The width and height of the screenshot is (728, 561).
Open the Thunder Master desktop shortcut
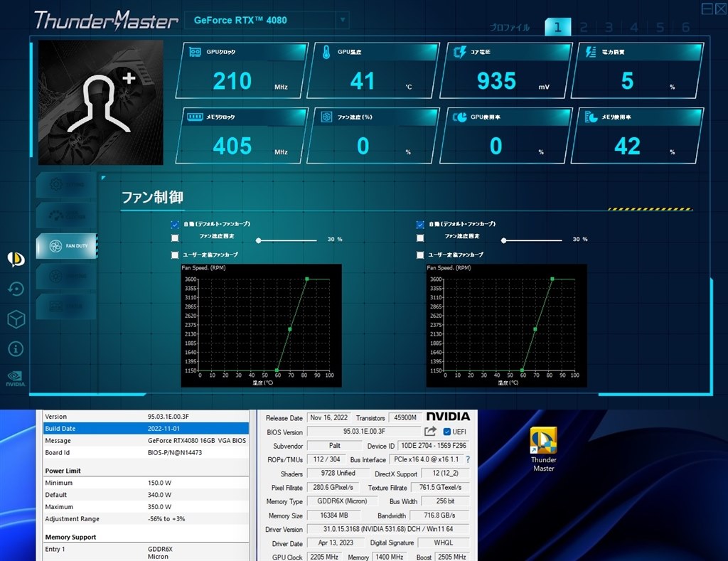click(x=544, y=449)
